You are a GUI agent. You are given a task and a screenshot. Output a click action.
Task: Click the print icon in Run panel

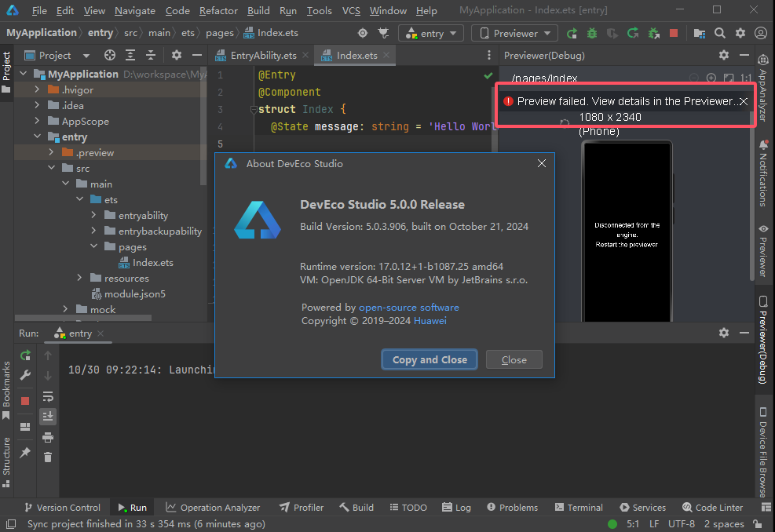[x=48, y=437]
